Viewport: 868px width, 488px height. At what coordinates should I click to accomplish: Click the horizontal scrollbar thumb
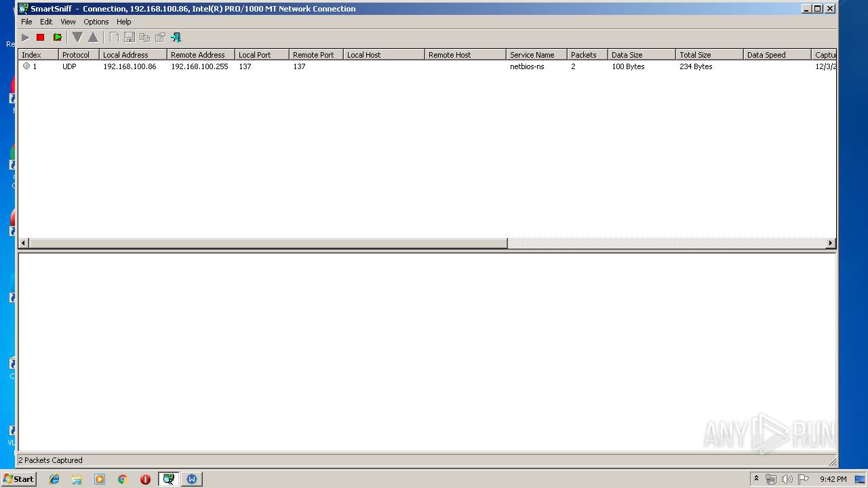268,243
